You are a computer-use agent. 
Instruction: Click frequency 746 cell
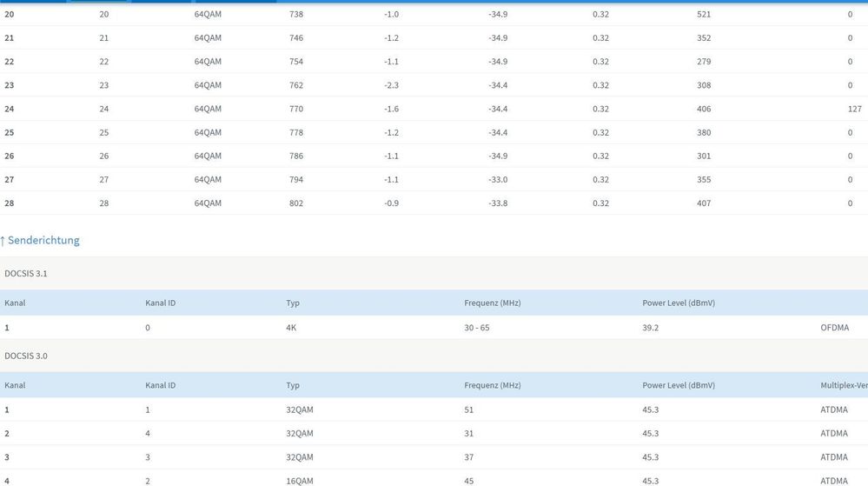point(296,37)
